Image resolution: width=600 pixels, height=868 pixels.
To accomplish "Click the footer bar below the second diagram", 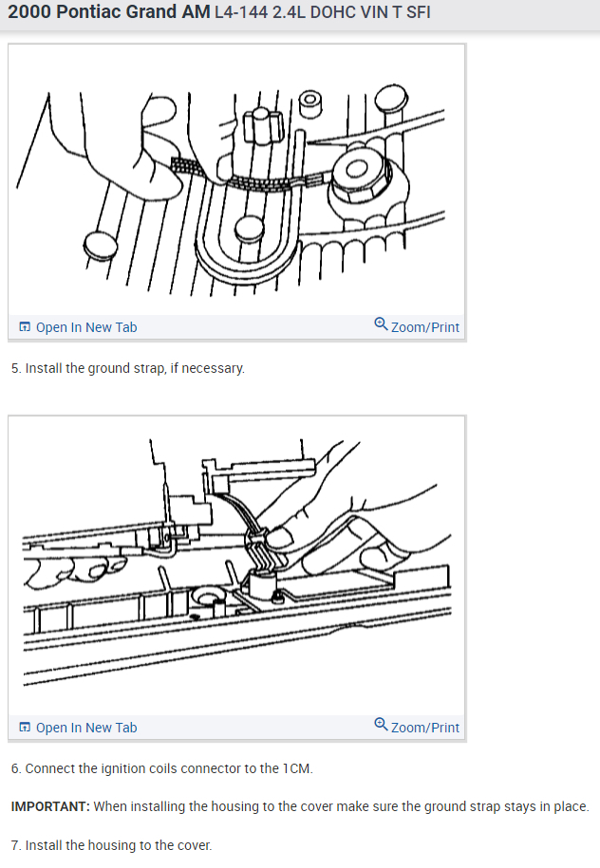I will pos(236,727).
